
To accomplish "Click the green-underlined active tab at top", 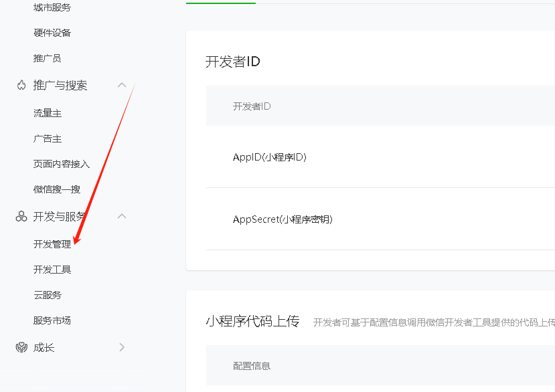I will pyautogui.click(x=221, y=3).
